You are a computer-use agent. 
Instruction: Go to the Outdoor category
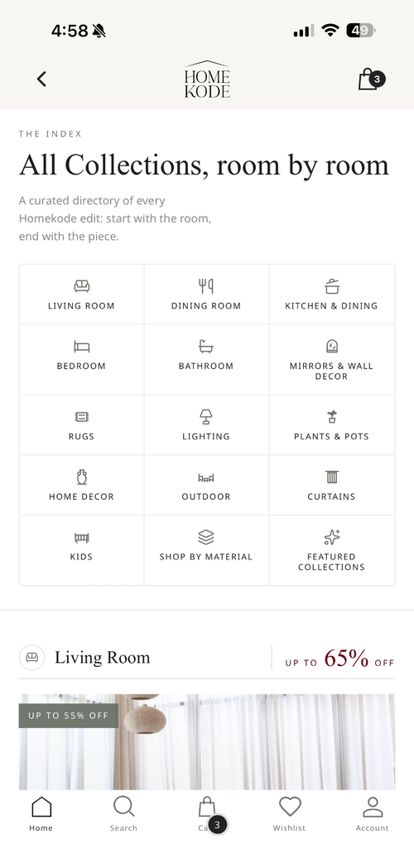[206, 486]
